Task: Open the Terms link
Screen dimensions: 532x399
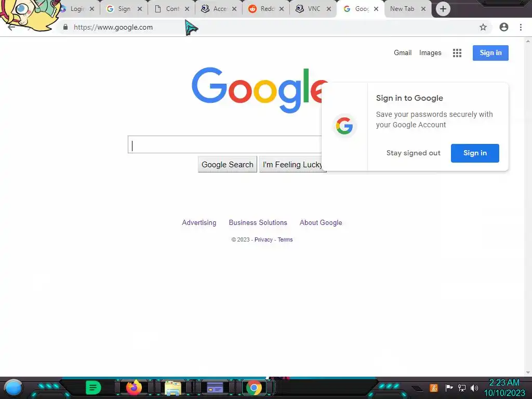Action: [x=285, y=240]
